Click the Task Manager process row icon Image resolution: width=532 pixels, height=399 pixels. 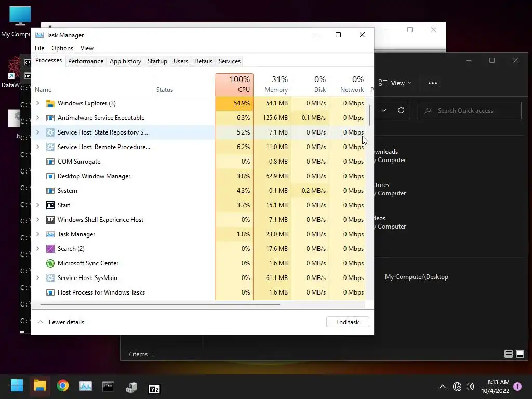click(x=50, y=234)
